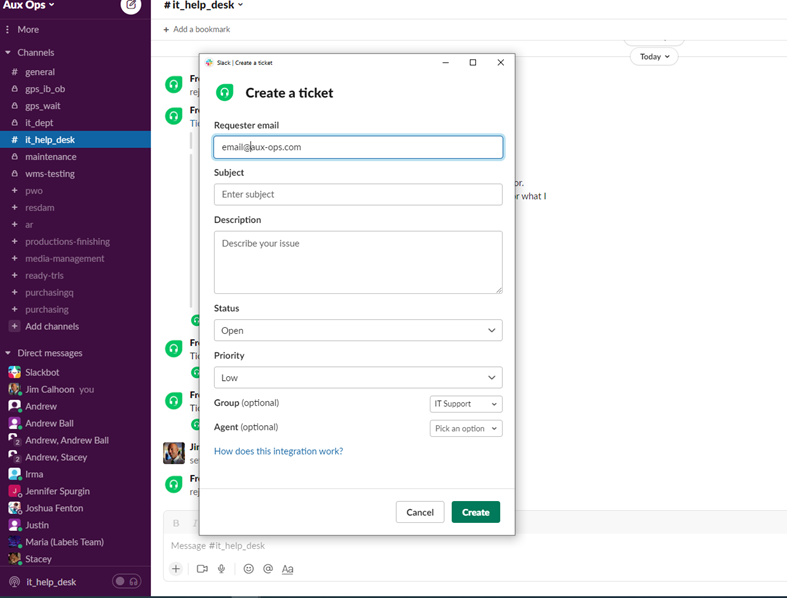Toggle the huddle headphones switch
The height and width of the screenshot is (598, 787).
126,581
